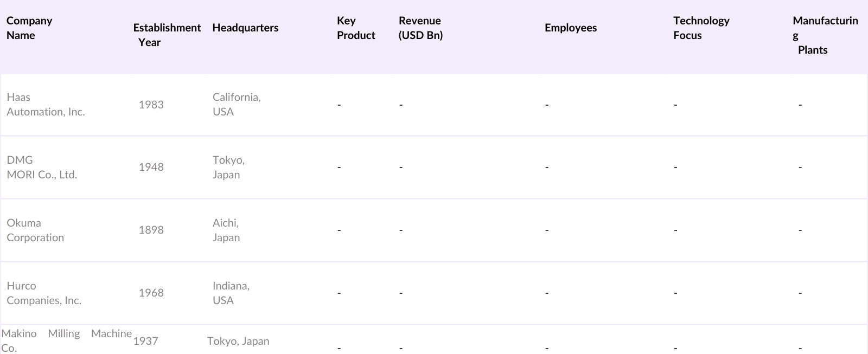Click the 1983 establishment year cell
This screenshot has width=868, height=354.
point(151,105)
